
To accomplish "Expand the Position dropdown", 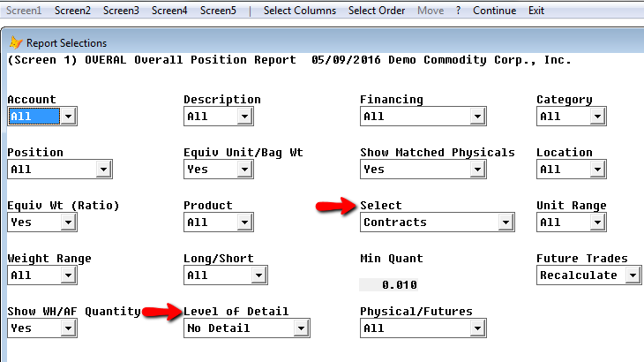I will (x=103, y=170).
